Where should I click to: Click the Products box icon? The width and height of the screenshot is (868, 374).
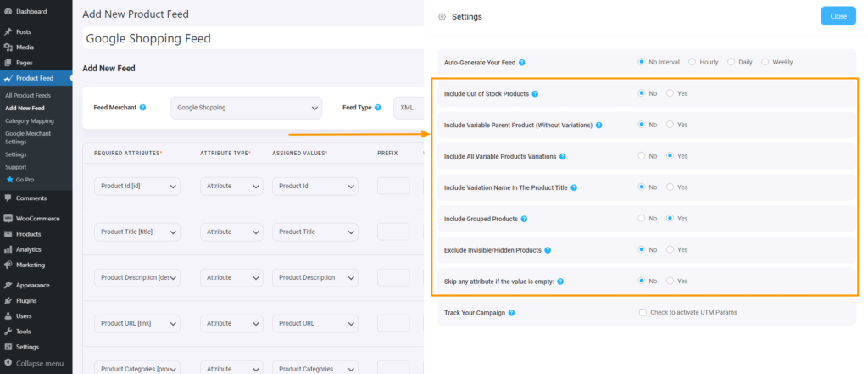click(8, 234)
